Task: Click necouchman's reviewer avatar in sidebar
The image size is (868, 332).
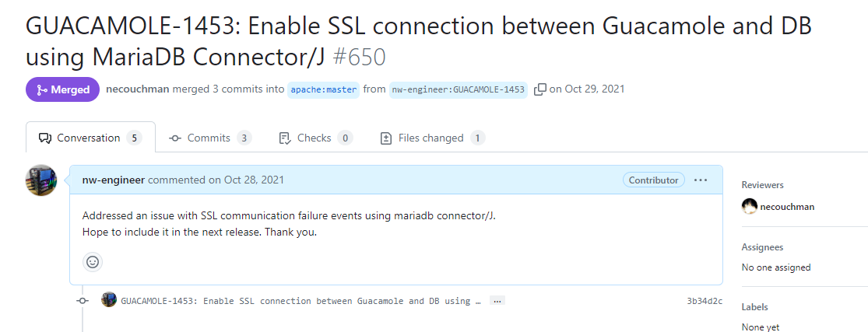Action: (x=750, y=207)
